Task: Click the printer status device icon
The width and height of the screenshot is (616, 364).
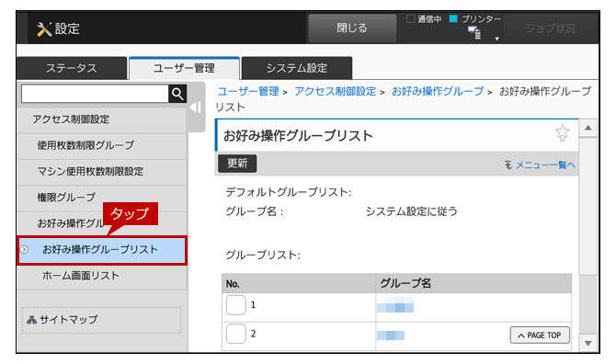Action: [x=474, y=32]
